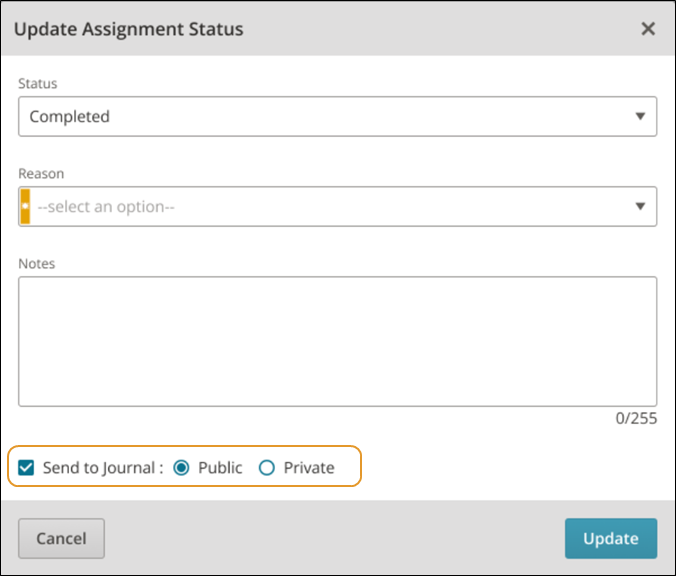The image size is (676, 576).
Task: Close the Update Assignment Status dialog
Action: coord(648,29)
